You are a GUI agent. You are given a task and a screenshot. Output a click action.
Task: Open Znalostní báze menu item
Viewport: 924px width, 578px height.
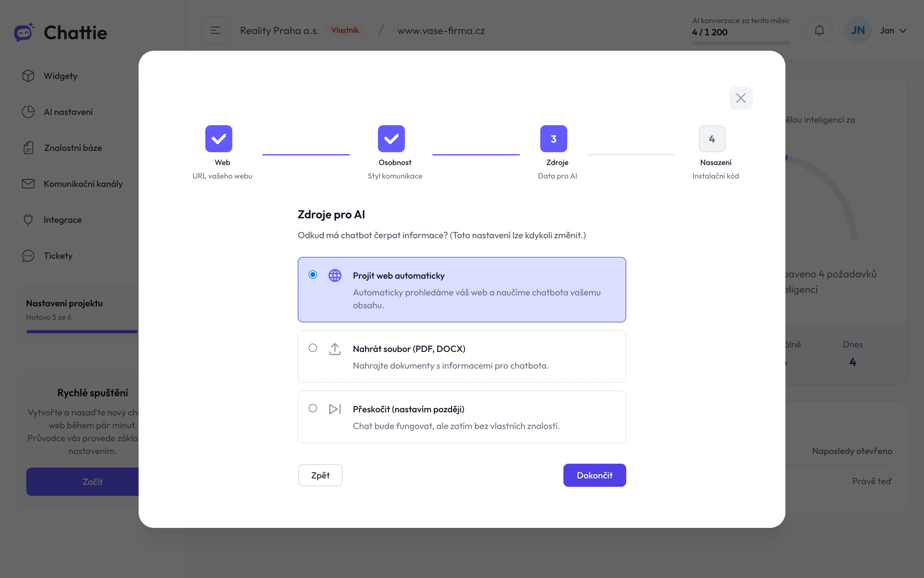click(x=73, y=148)
